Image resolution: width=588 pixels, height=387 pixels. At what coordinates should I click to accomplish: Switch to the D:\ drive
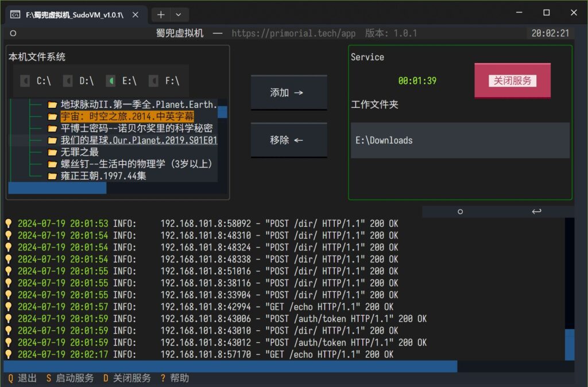[x=68, y=80]
